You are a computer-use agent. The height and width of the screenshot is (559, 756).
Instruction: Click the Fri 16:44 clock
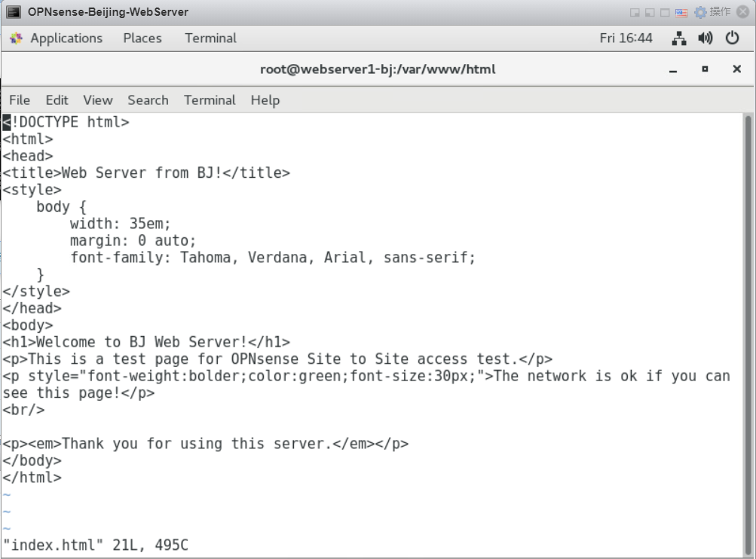pyautogui.click(x=626, y=38)
